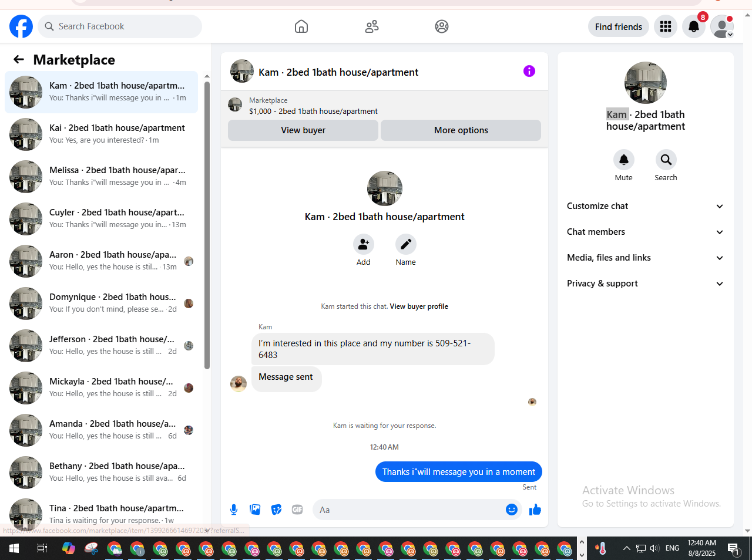Open the Tina 2bed 1bath conversation
The image size is (752, 560).
point(101,514)
